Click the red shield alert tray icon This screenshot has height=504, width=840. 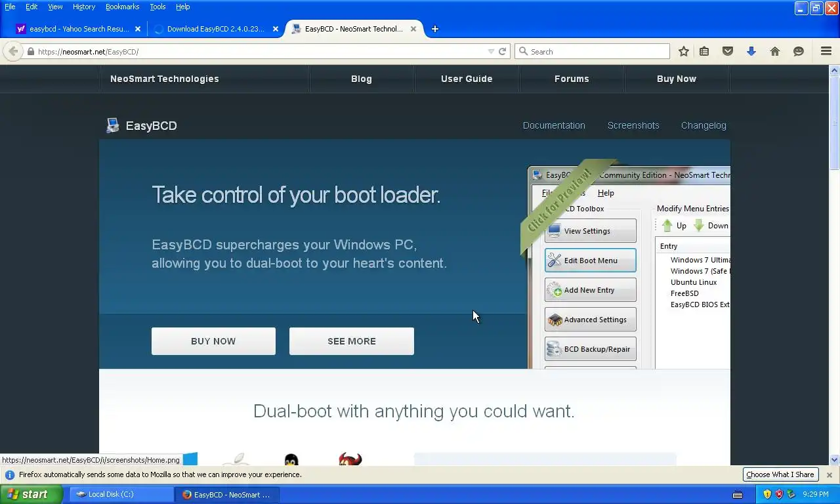tap(779, 494)
